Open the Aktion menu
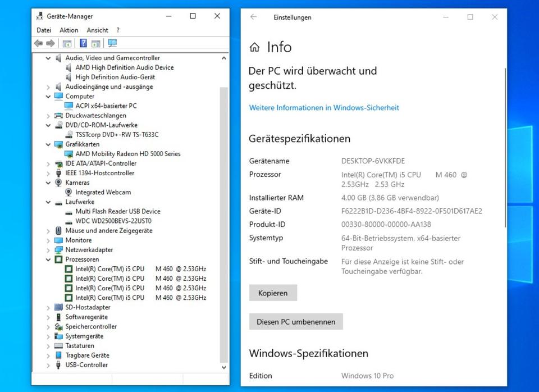Screen dimensions: 539x392 pos(68,30)
